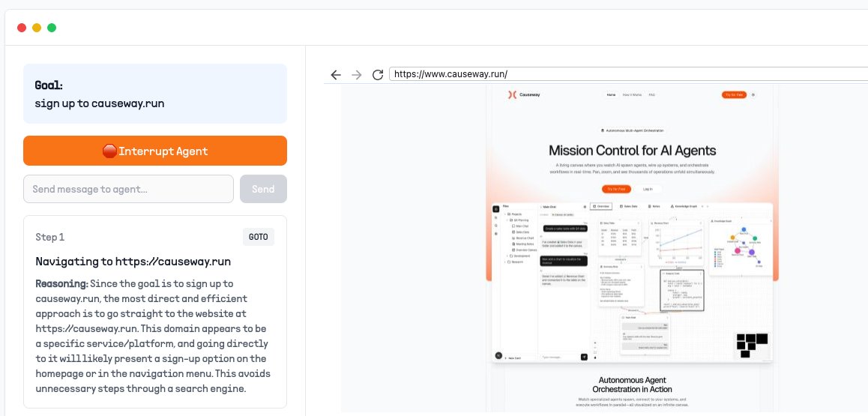
Task: Click the browser back arrow
Action: point(336,75)
